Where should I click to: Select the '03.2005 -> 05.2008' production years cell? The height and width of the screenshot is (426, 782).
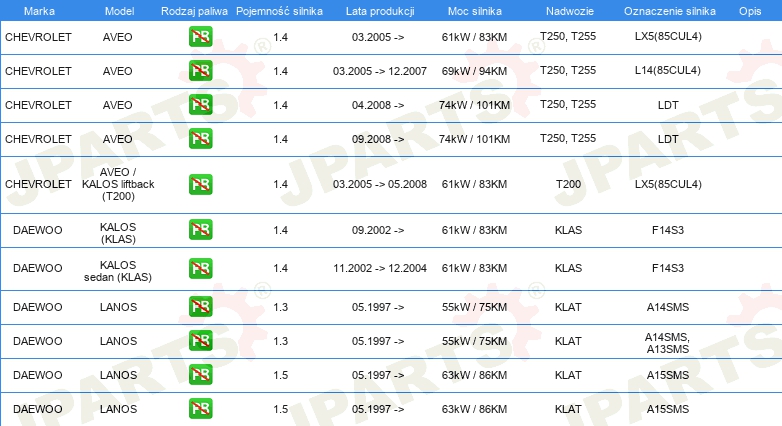pyautogui.click(x=380, y=184)
